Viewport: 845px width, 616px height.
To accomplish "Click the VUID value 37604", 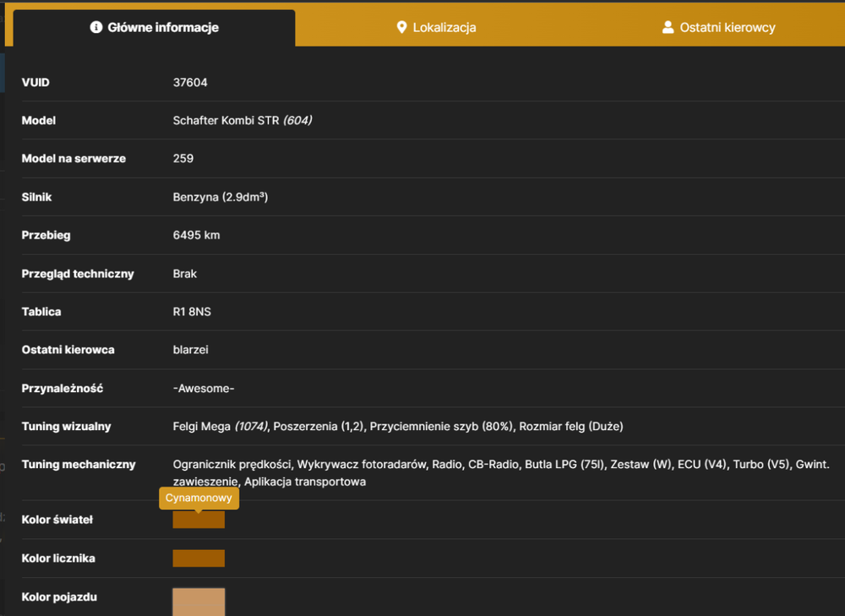I will [x=190, y=83].
